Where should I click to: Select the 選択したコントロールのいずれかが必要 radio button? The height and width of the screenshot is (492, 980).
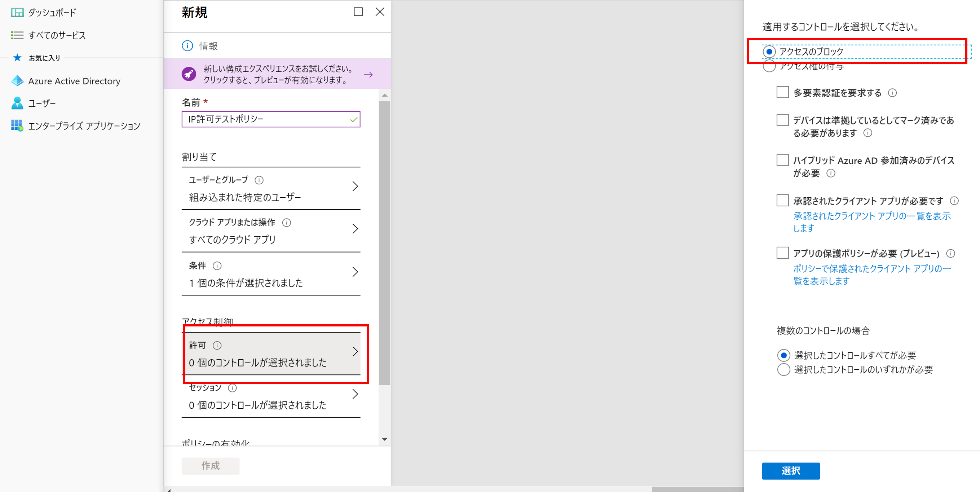tap(783, 369)
